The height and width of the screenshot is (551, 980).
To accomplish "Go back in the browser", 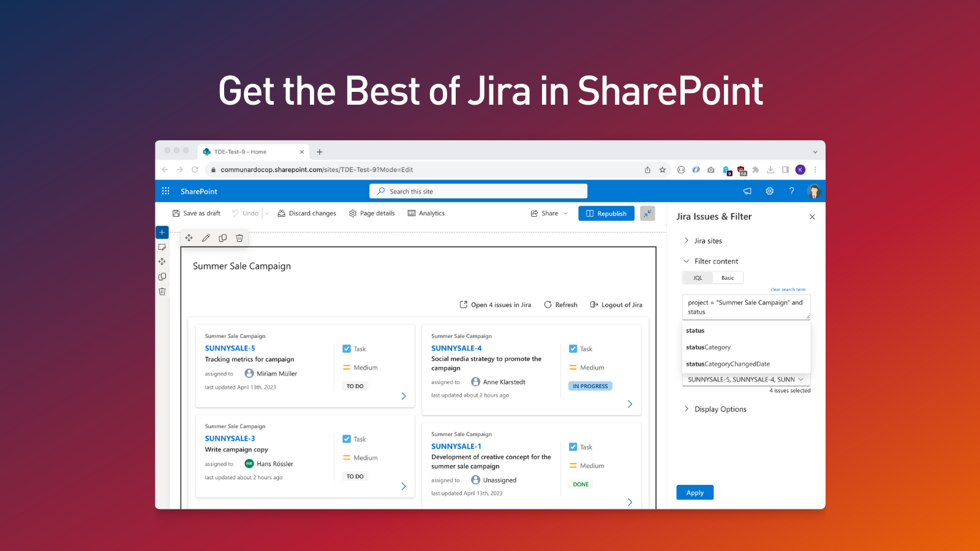I will 165,170.
